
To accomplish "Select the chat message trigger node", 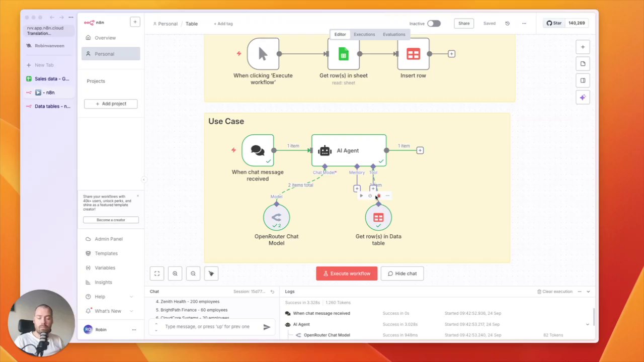I will pyautogui.click(x=258, y=150).
